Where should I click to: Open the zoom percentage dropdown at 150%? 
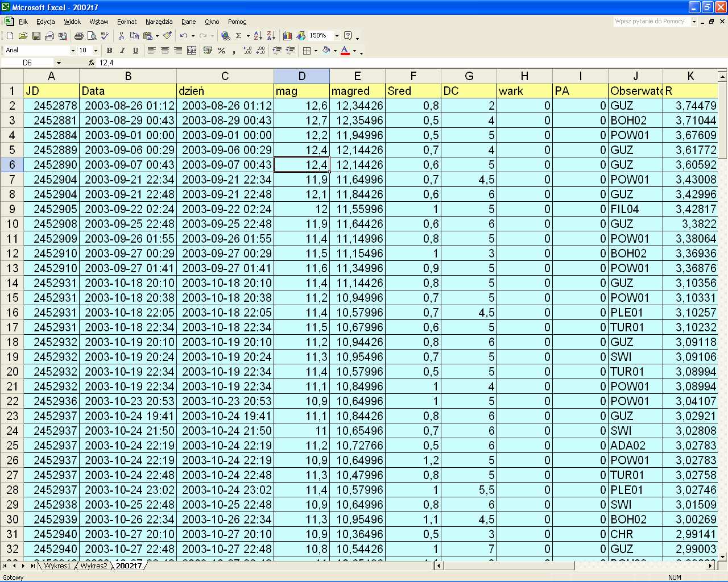pos(337,36)
